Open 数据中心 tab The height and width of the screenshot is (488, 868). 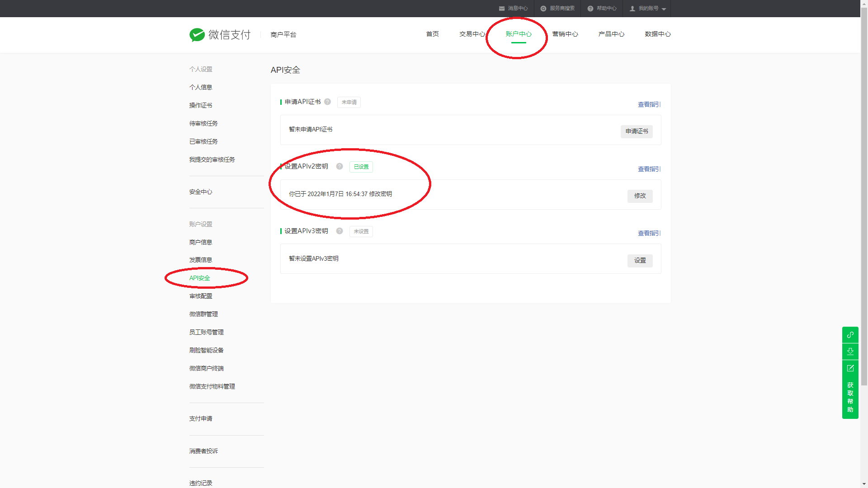pos(658,34)
